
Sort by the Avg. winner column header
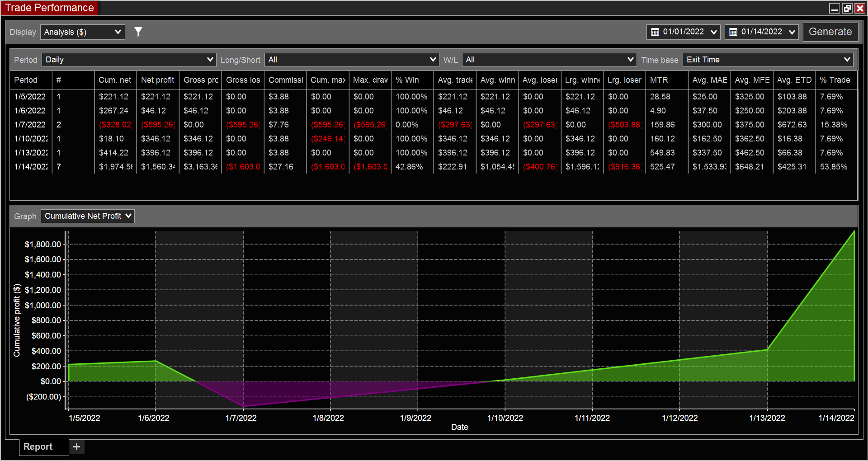498,80
